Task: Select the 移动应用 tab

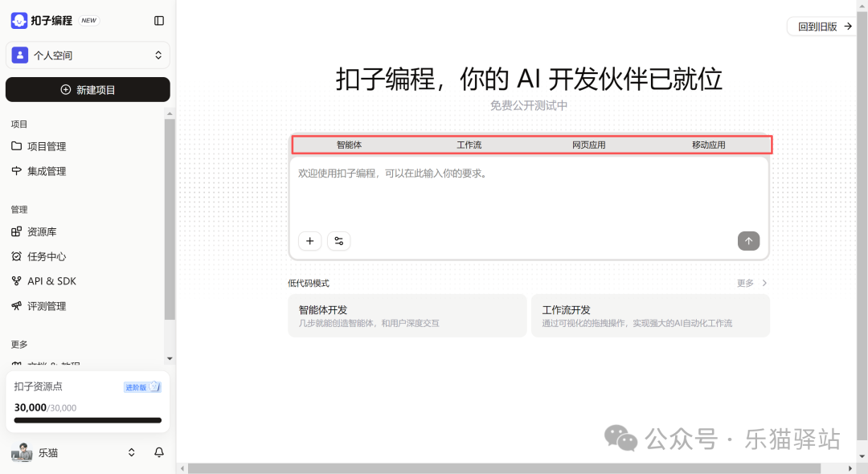Action: tap(707, 145)
